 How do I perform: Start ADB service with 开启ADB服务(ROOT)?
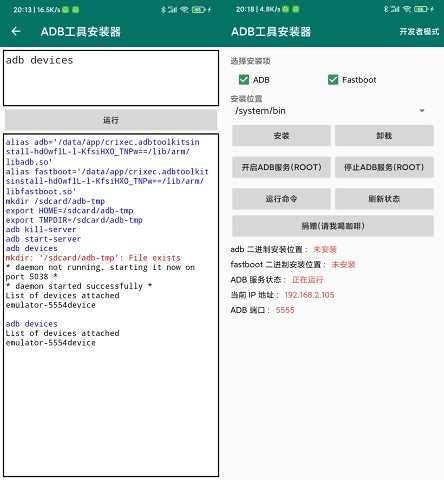point(281,167)
